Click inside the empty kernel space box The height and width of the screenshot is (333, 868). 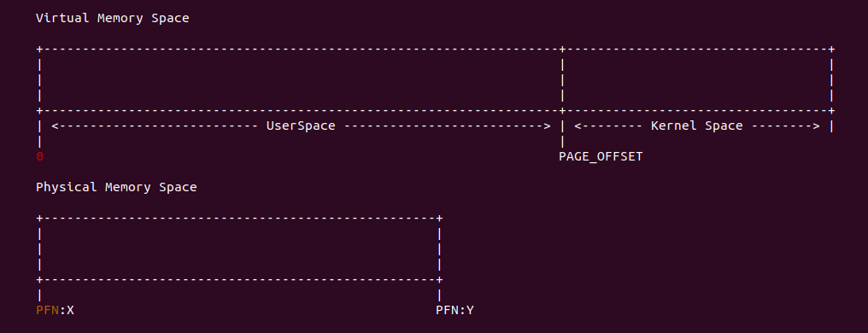696,79
